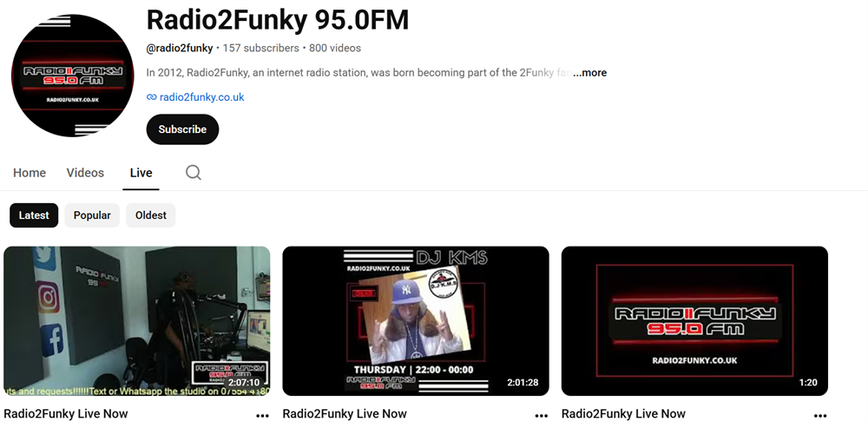Click the 2:07:10 duration badge
Screen dimensions: 868x422
[244, 382]
